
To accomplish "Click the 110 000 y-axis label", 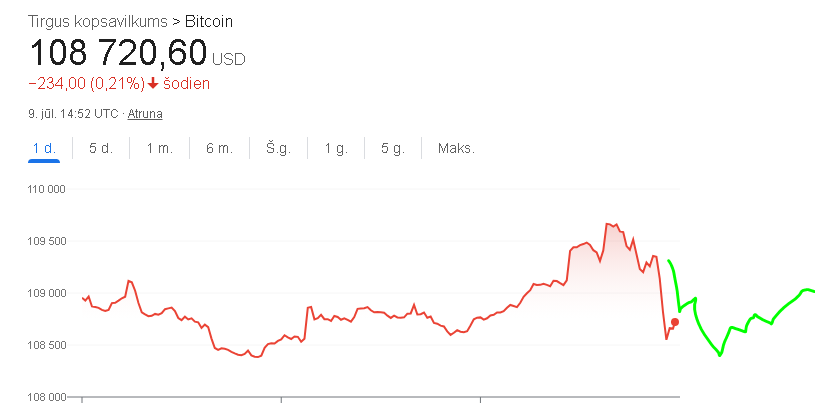I will (46, 189).
